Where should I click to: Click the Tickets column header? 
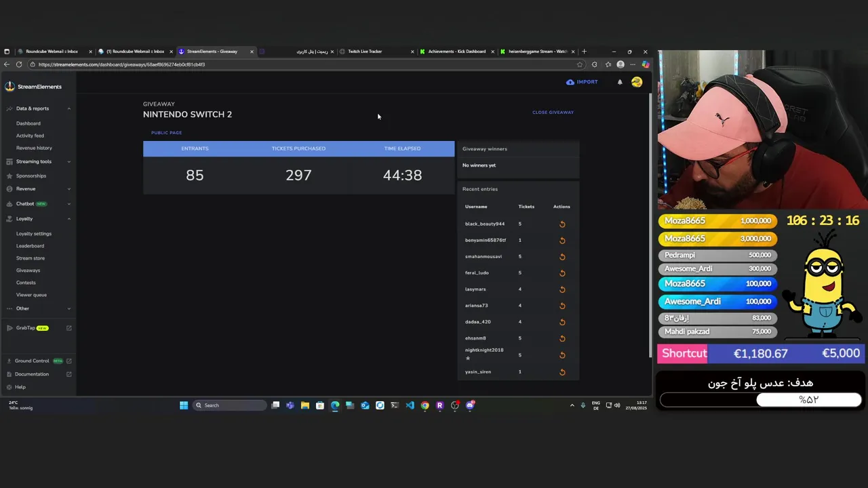(526, 207)
